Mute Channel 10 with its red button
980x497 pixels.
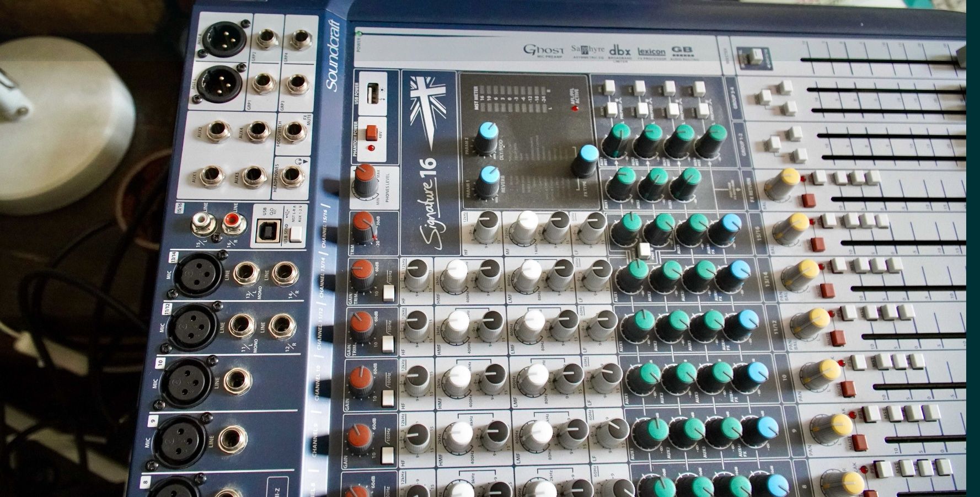(x=847, y=389)
